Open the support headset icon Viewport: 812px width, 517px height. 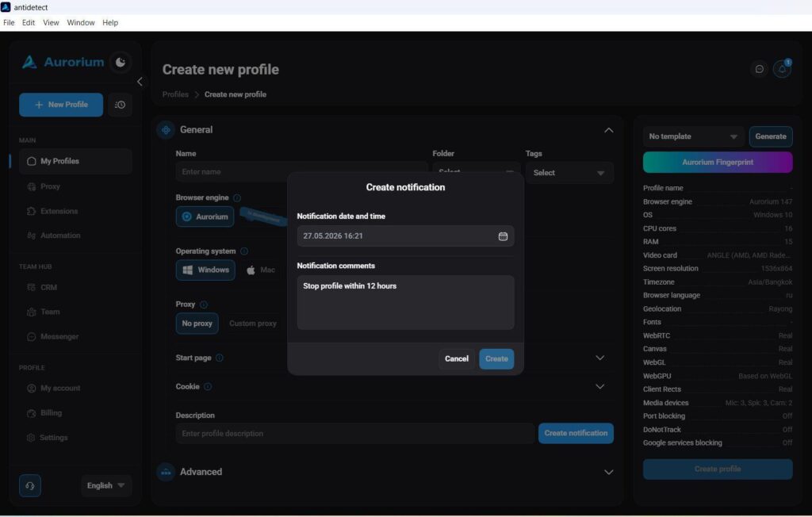pos(30,485)
